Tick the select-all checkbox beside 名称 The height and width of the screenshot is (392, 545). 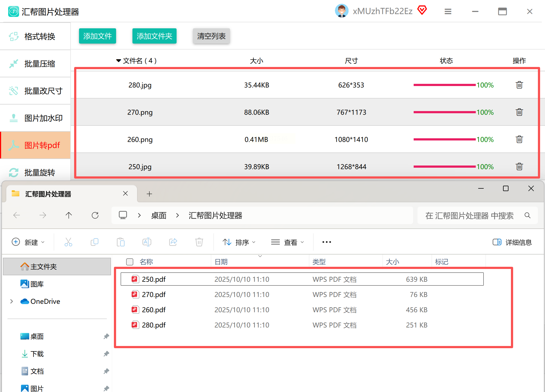coord(130,262)
